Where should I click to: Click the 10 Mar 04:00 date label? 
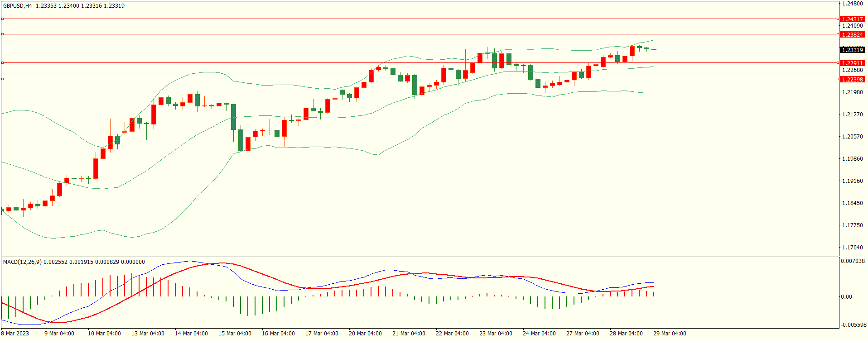click(x=104, y=334)
